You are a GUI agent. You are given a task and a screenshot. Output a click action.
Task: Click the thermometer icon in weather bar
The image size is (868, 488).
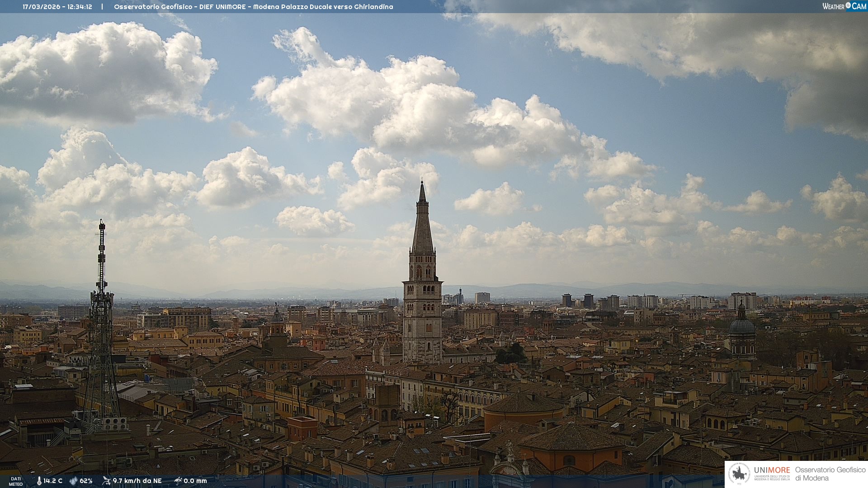39,481
